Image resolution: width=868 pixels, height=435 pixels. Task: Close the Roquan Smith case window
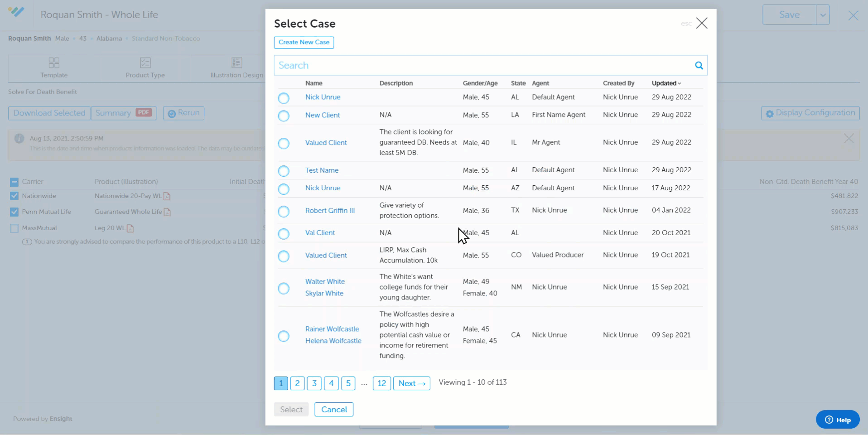pyautogui.click(x=853, y=15)
